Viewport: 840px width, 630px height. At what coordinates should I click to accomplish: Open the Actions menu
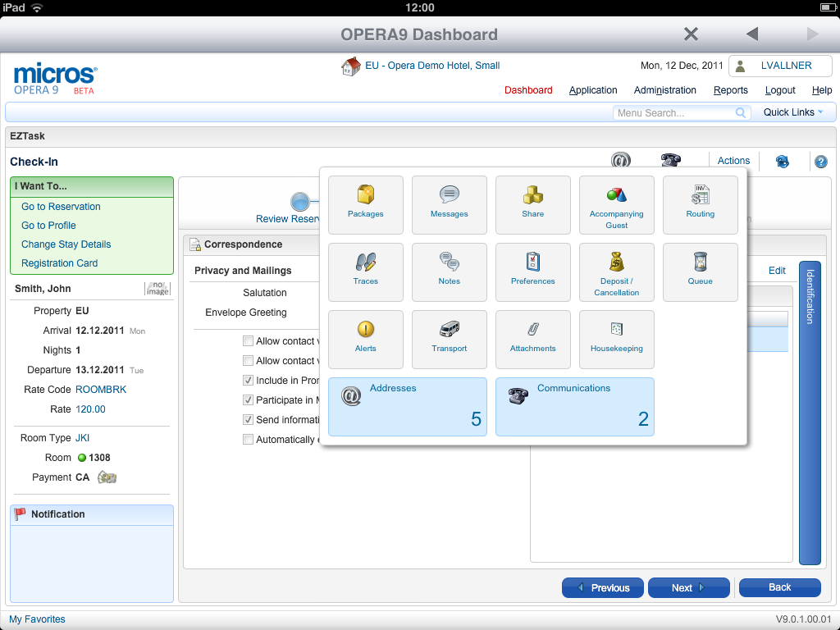(733, 161)
